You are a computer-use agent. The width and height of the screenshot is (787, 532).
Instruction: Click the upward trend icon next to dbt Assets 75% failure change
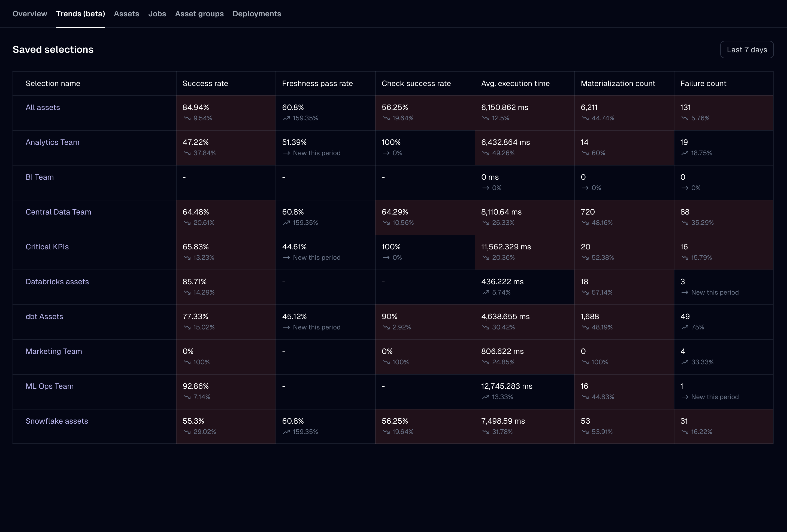685,327
